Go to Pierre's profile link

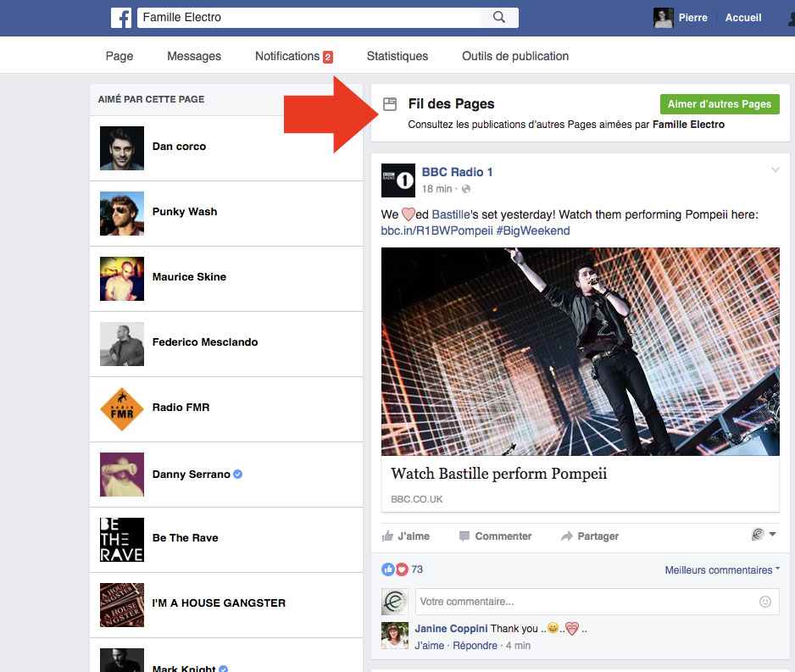(692, 18)
